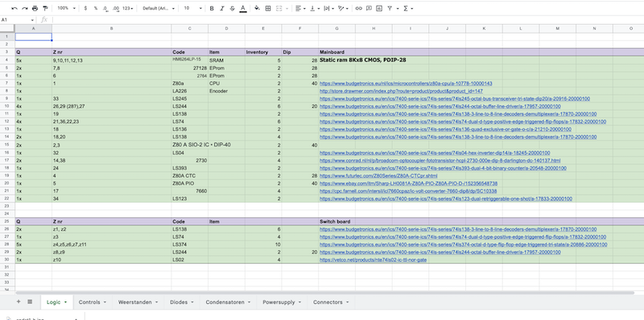Activate the paint format tool
The width and height of the screenshot is (644, 320).
pos(45,8)
